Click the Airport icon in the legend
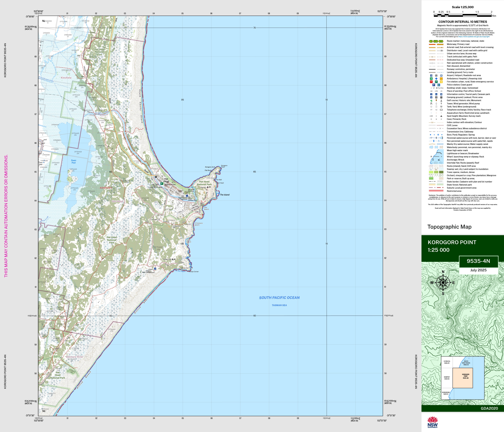The height and width of the screenshot is (432, 504). [431, 75]
